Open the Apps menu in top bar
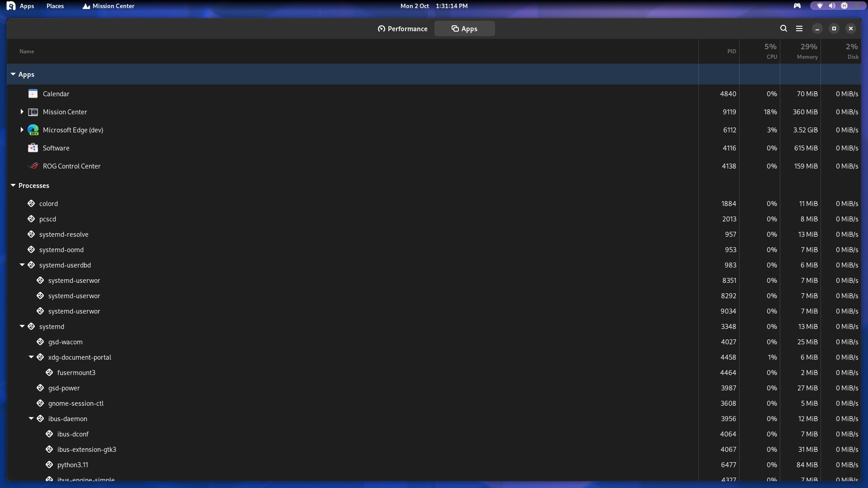The height and width of the screenshot is (488, 868). 27,6
